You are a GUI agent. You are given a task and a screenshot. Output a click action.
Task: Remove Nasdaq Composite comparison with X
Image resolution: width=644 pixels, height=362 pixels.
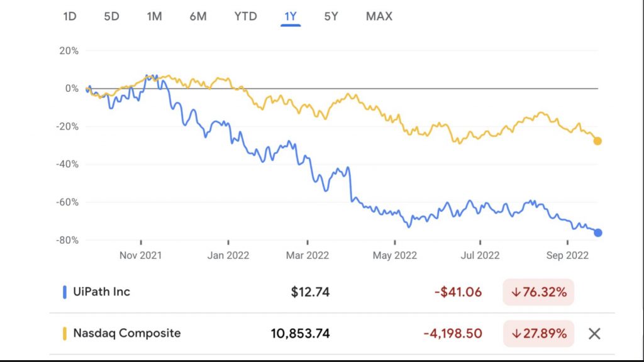coord(594,334)
